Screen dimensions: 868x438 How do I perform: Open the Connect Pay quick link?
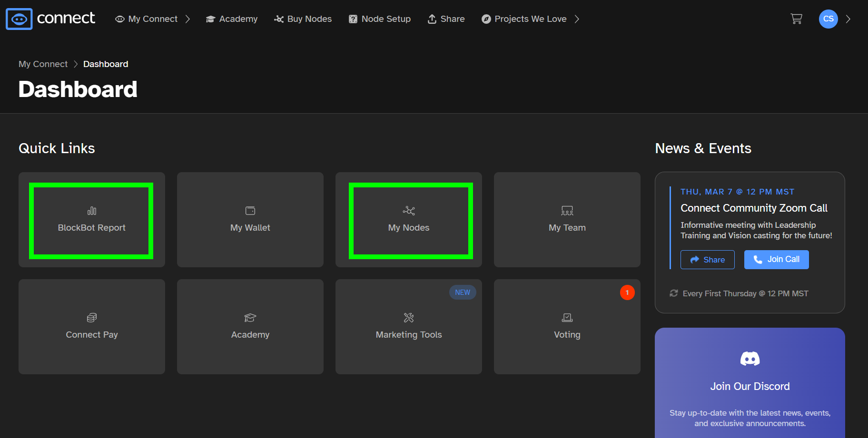pyautogui.click(x=92, y=327)
